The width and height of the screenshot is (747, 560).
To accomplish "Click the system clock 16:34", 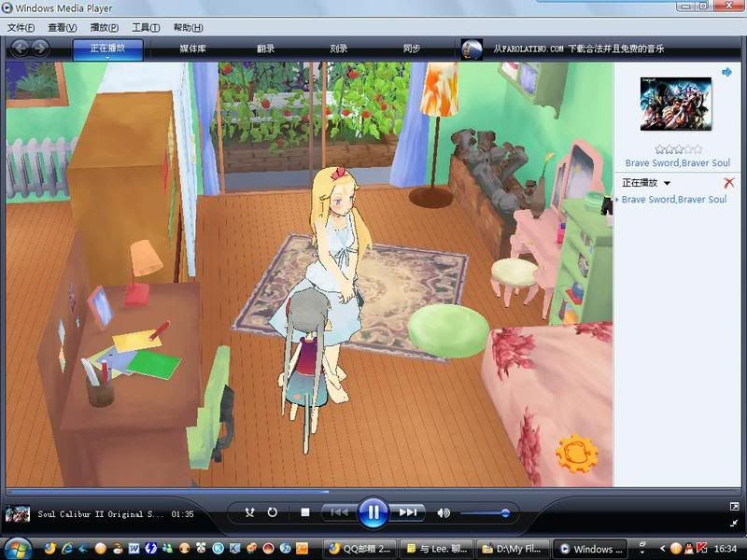I will 726,549.
